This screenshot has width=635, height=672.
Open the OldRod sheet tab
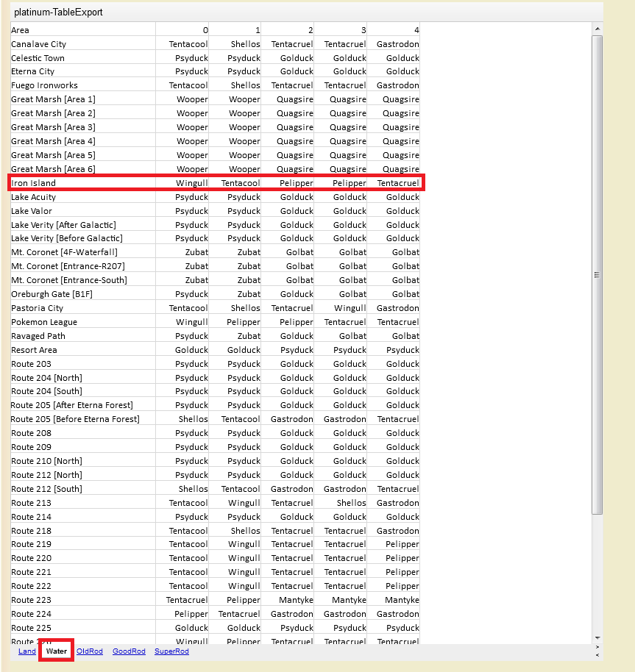90,651
